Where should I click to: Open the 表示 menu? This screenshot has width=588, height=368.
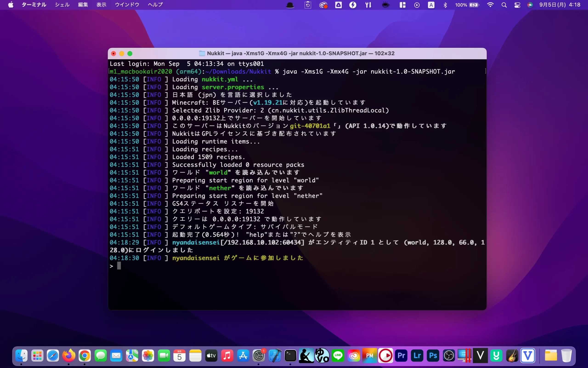coord(101,5)
